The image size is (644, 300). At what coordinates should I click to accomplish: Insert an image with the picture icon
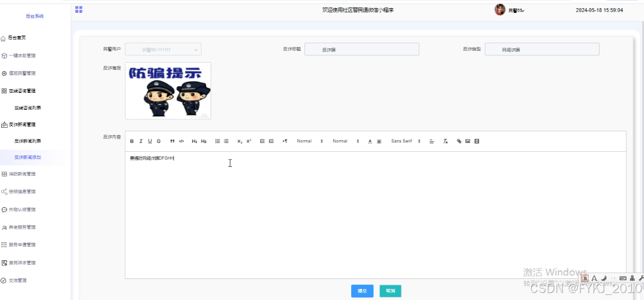coord(468,141)
